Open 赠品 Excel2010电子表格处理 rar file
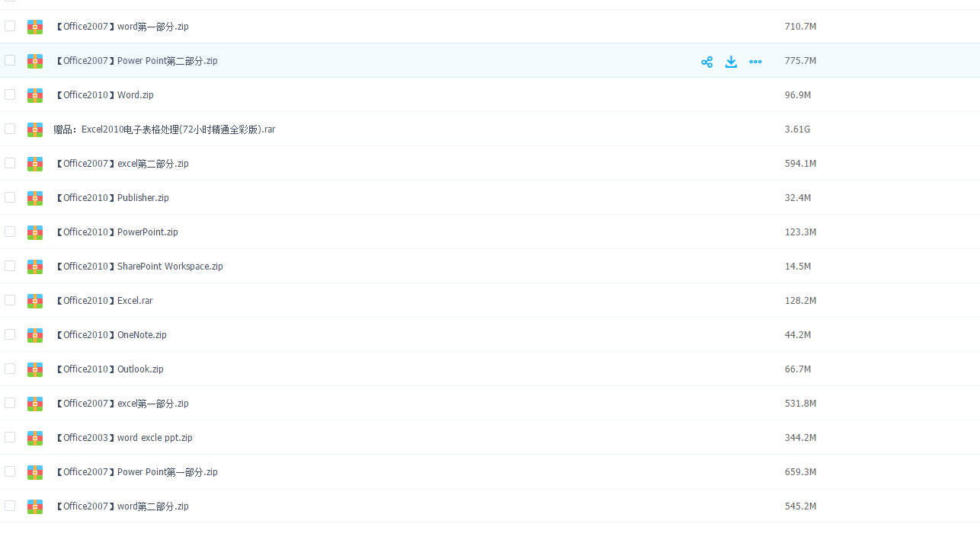This screenshot has height=543, width=980. [165, 129]
